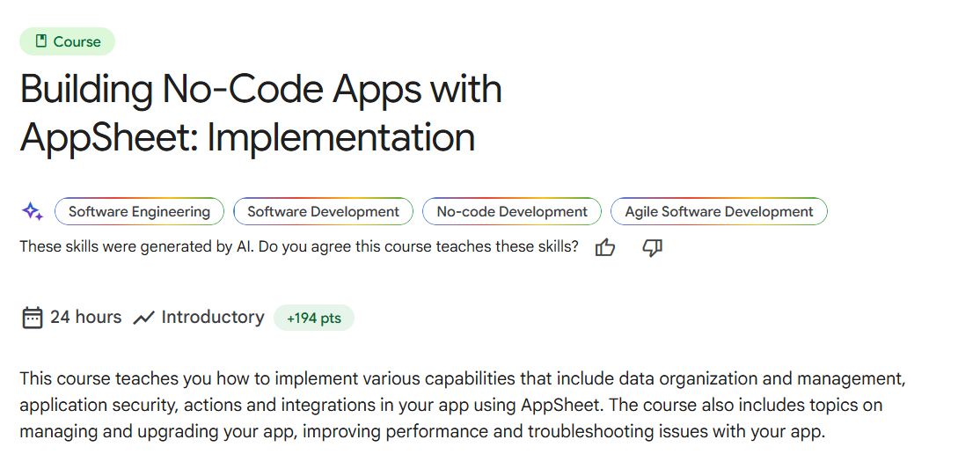This screenshot has width=980, height=469.
Task: Click the thumbs down feedback icon
Action: pos(652,248)
